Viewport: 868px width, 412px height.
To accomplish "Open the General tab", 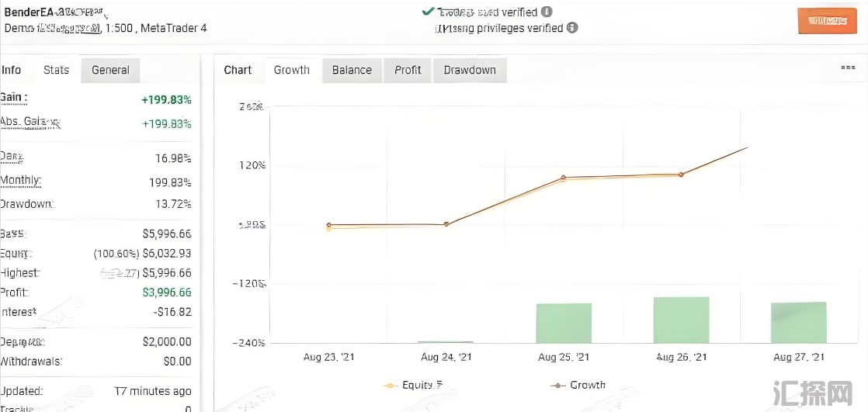I will pos(110,70).
